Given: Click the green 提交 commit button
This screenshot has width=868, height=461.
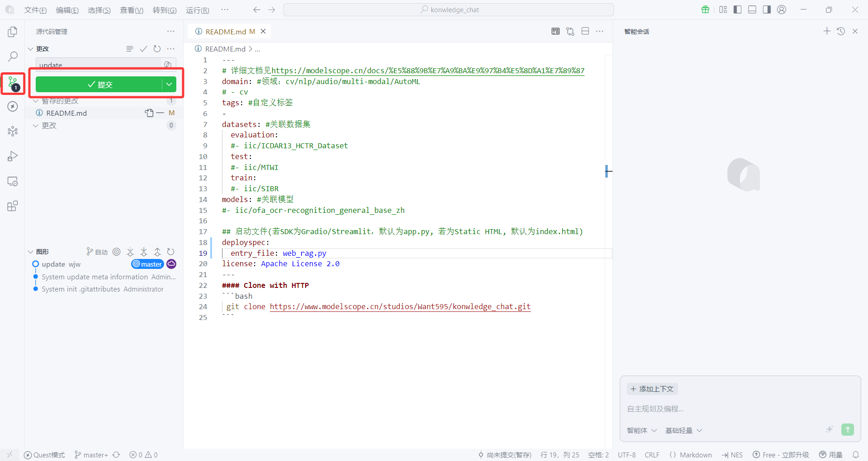Looking at the screenshot, I should click(99, 84).
